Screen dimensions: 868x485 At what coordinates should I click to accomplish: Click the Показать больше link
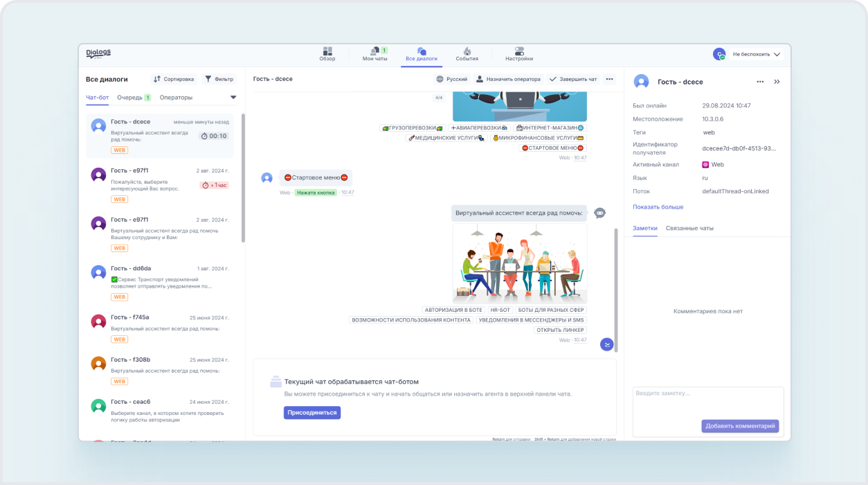click(x=658, y=207)
